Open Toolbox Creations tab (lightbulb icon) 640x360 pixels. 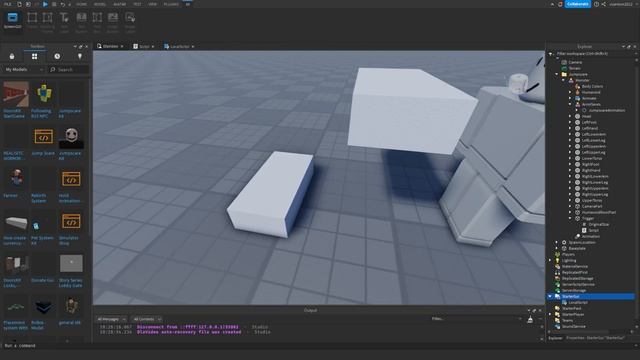80,56
